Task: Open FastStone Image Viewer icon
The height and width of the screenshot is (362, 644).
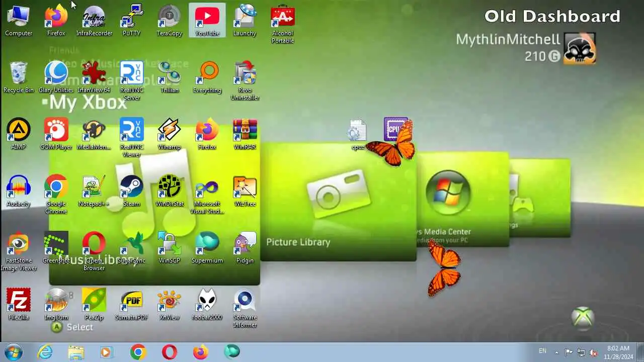Action: [x=19, y=251]
